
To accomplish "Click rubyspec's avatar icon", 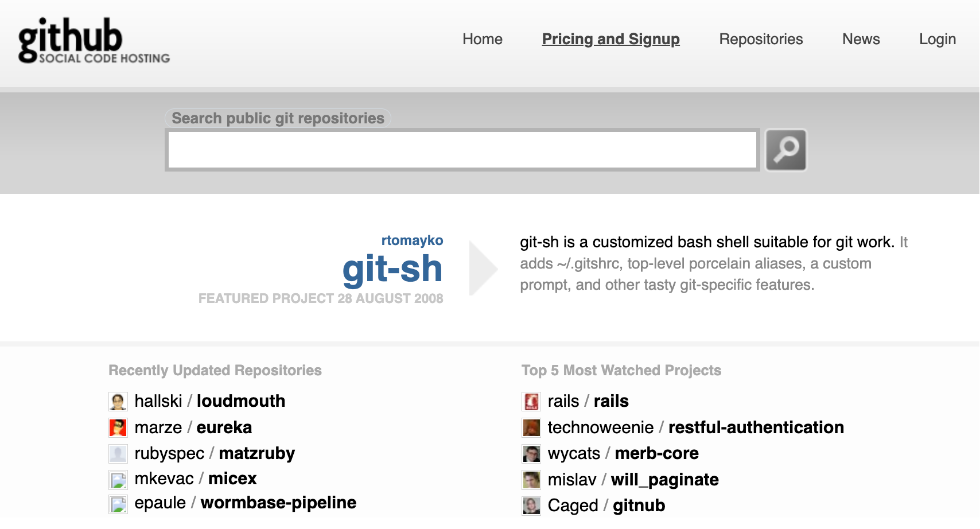I will click(118, 454).
